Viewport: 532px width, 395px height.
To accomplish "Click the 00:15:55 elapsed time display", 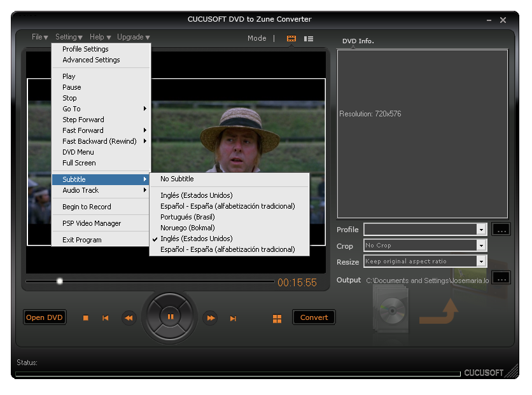I will [x=297, y=282].
